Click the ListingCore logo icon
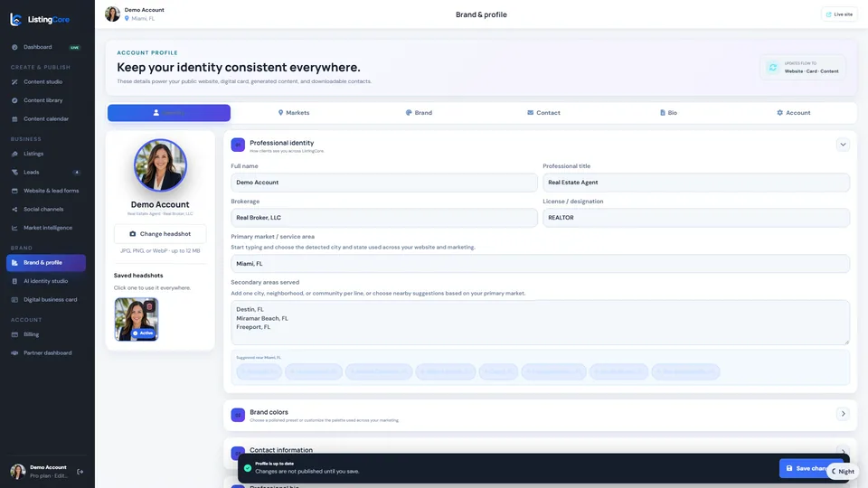Viewport: 868px width, 488px height. coord(16,20)
